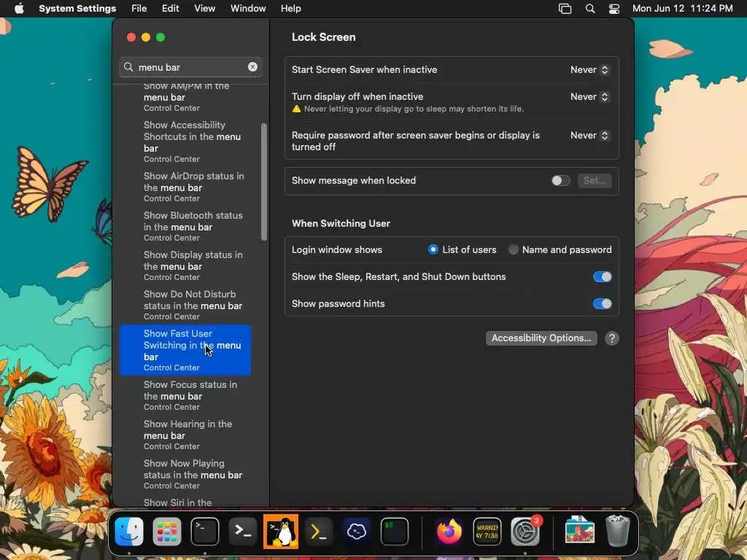Image resolution: width=747 pixels, height=560 pixels.
Task: Open the Edit menu
Action: pyautogui.click(x=170, y=9)
